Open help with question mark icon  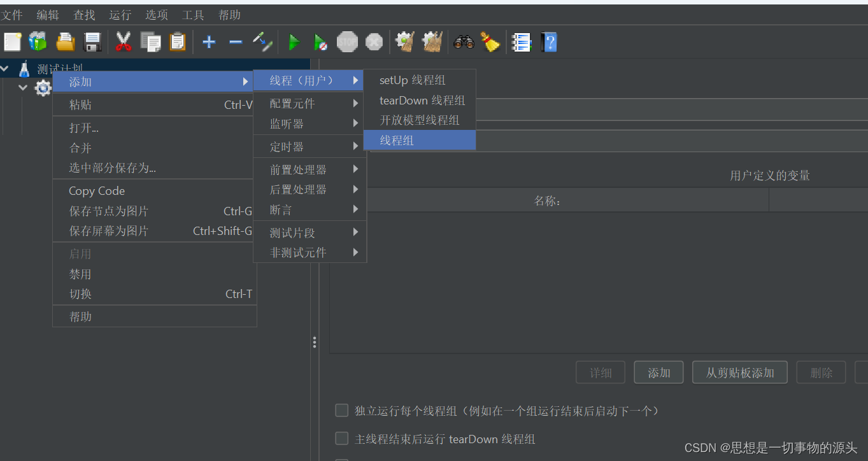pyautogui.click(x=549, y=42)
